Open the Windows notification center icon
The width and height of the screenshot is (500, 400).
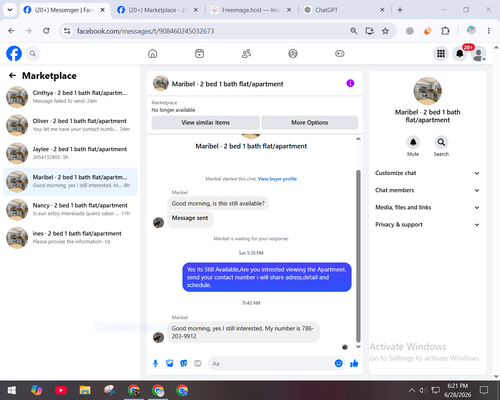coord(484,390)
